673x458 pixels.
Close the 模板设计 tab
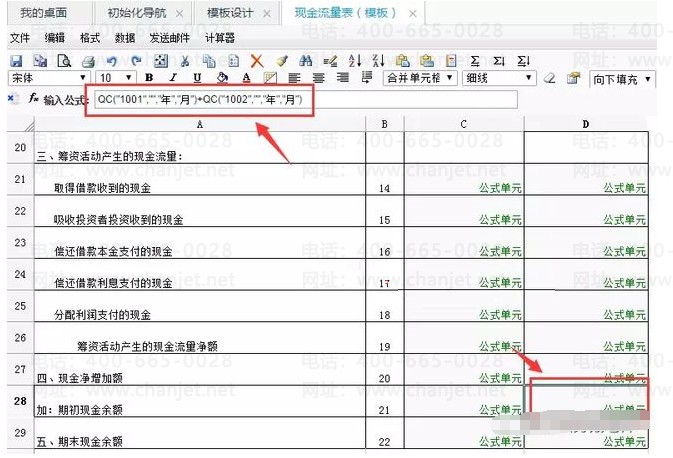point(267,14)
